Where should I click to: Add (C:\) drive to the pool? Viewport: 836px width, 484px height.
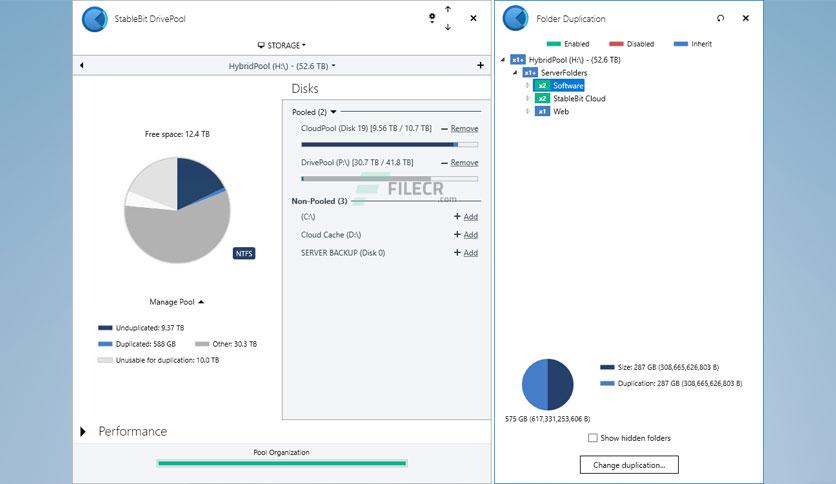click(471, 216)
